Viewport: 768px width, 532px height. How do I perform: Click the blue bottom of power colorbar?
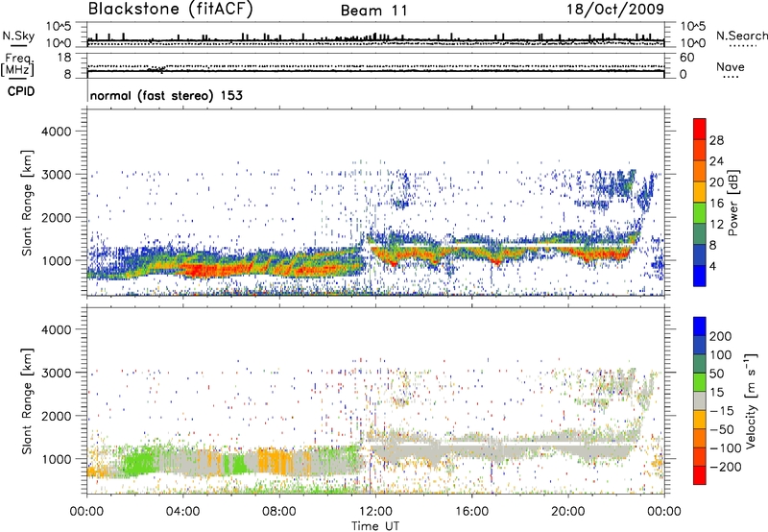click(x=700, y=276)
